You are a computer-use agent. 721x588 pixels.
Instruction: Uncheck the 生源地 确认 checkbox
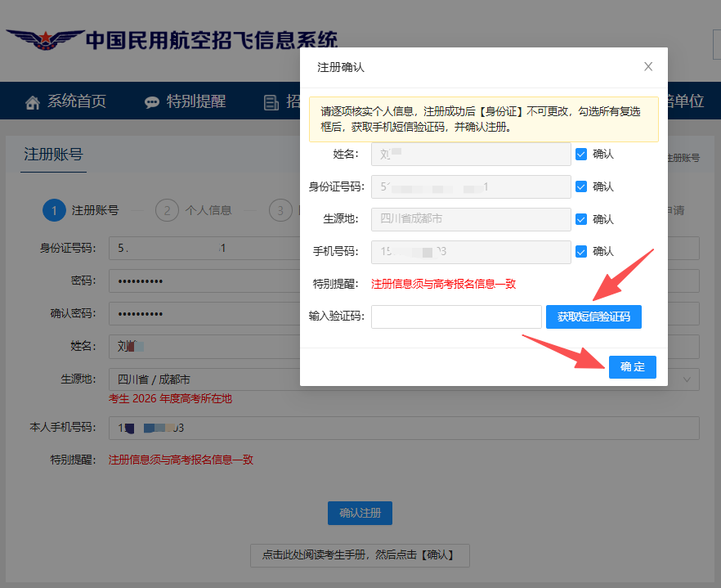(x=581, y=219)
